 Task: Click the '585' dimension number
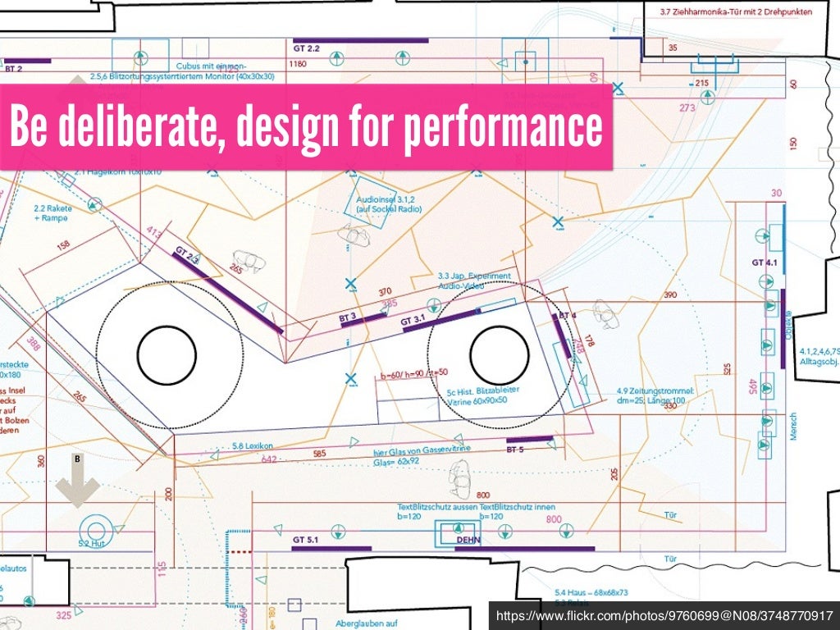click(319, 454)
